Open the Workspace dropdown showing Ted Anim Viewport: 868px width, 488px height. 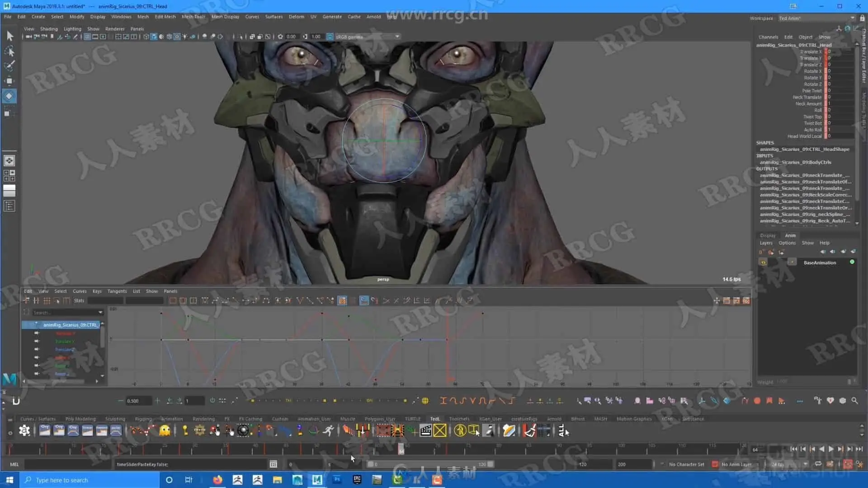pos(816,18)
